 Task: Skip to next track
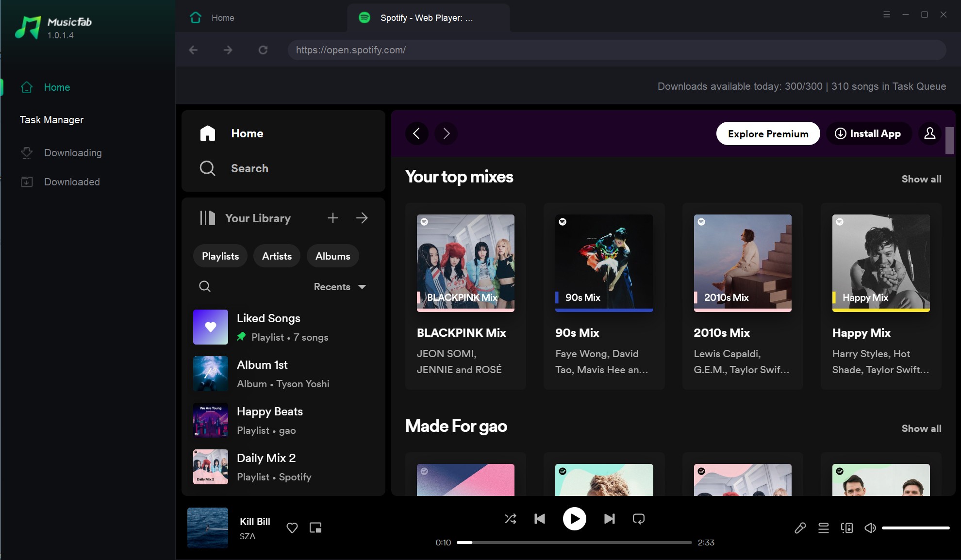(609, 519)
